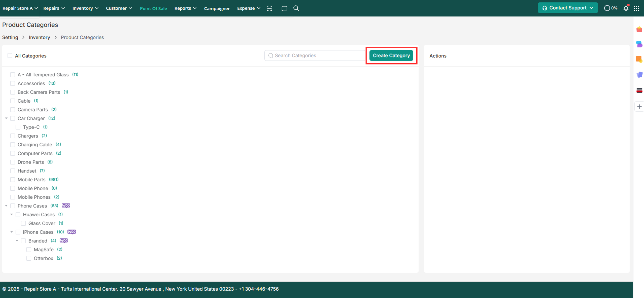Image resolution: width=644 pixels, height=298 pixels.
Task: Collapse the Branded subcategory
Action: [17, 241]
